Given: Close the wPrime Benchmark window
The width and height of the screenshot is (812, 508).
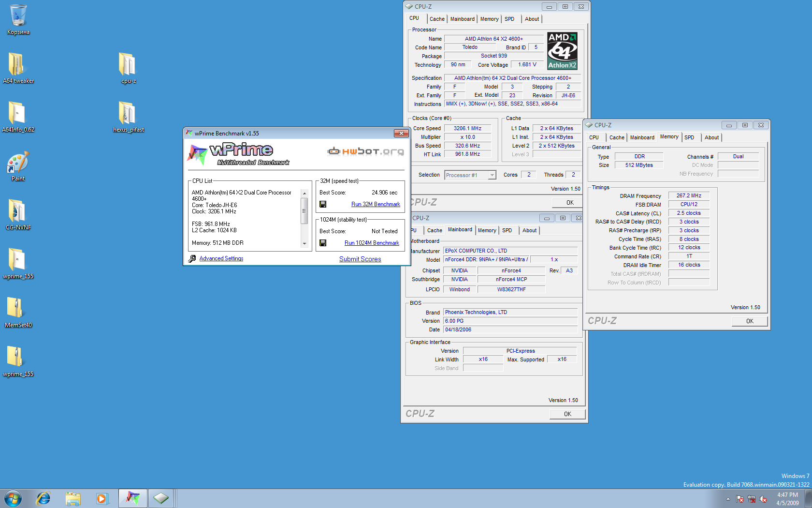Looking at the screenshot, I should coord(401,134).
